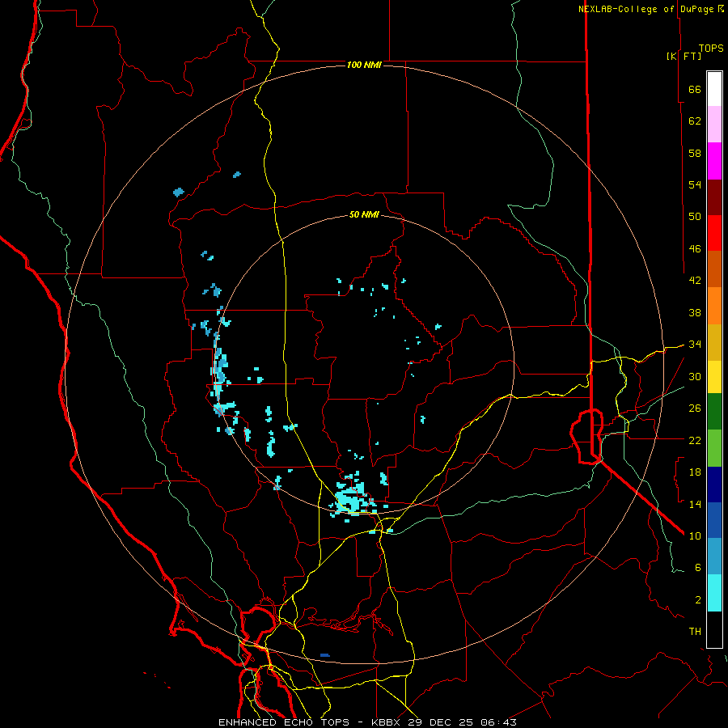Click the 6 value on legend
This screenshot has width=728, height=728.
click(x=698, y=567)
